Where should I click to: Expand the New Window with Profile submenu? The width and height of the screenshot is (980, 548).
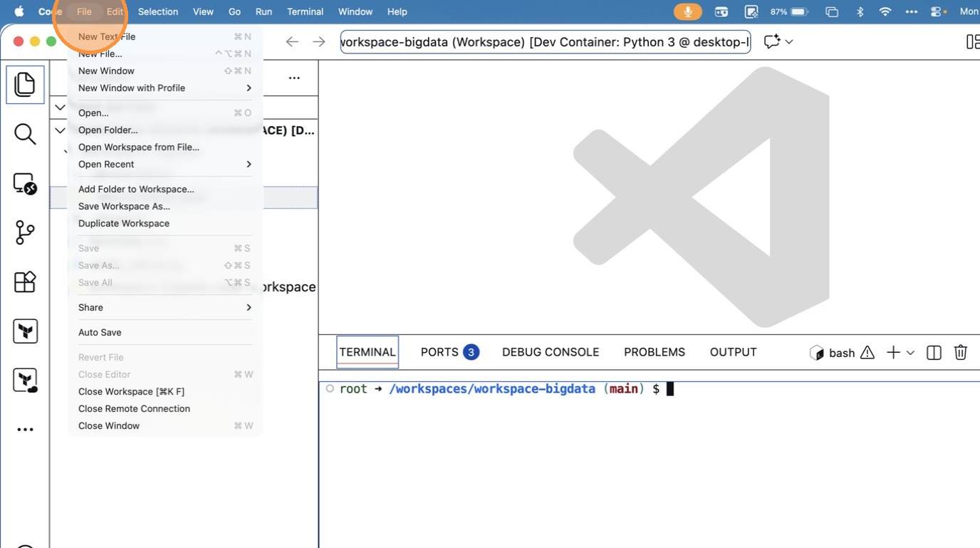[165, 88]
